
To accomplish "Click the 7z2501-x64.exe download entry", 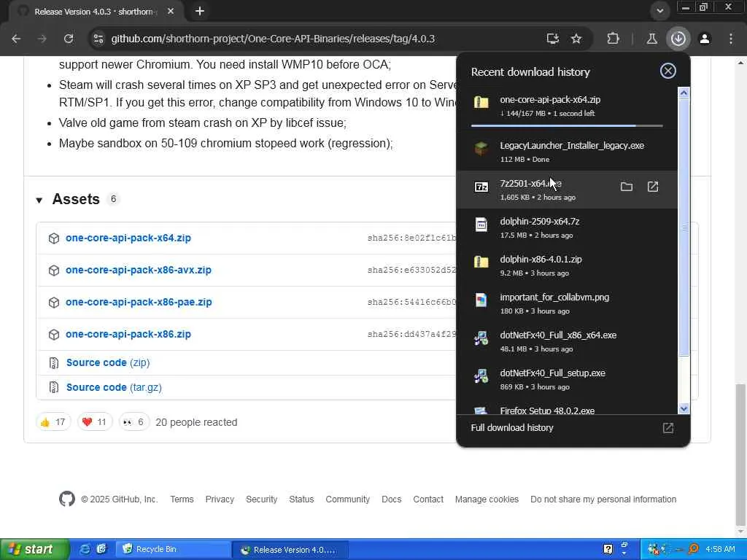I will tap(567, 190).
